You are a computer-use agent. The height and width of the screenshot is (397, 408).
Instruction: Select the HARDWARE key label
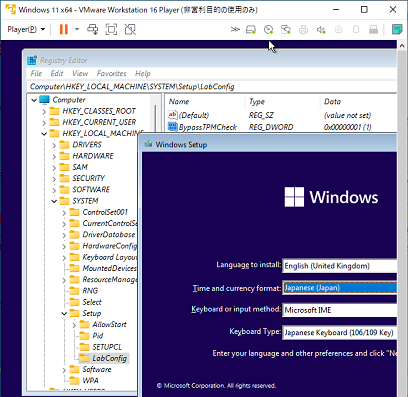(93, 156)
